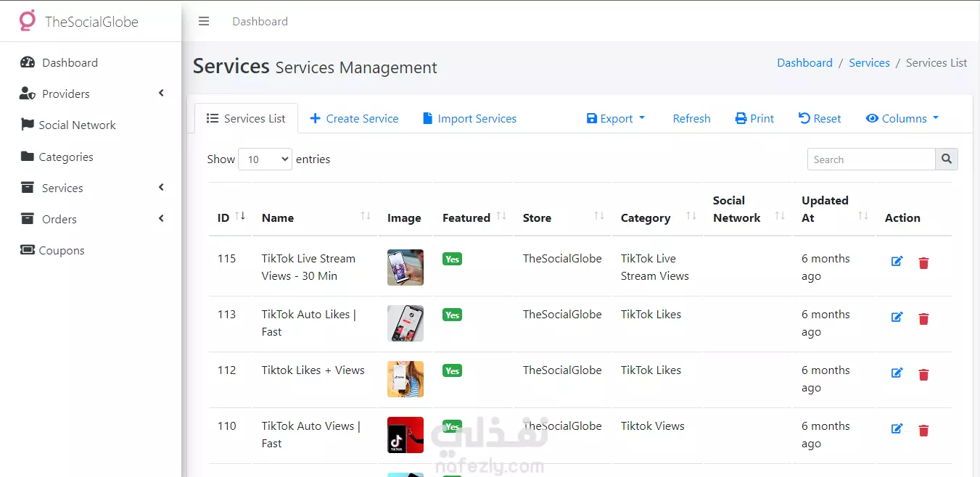The image size is (980, 477).
Task: Click 'TikTok Auto Likes | Fast' name
Action: pyautogui.click(x=309, y=323)
